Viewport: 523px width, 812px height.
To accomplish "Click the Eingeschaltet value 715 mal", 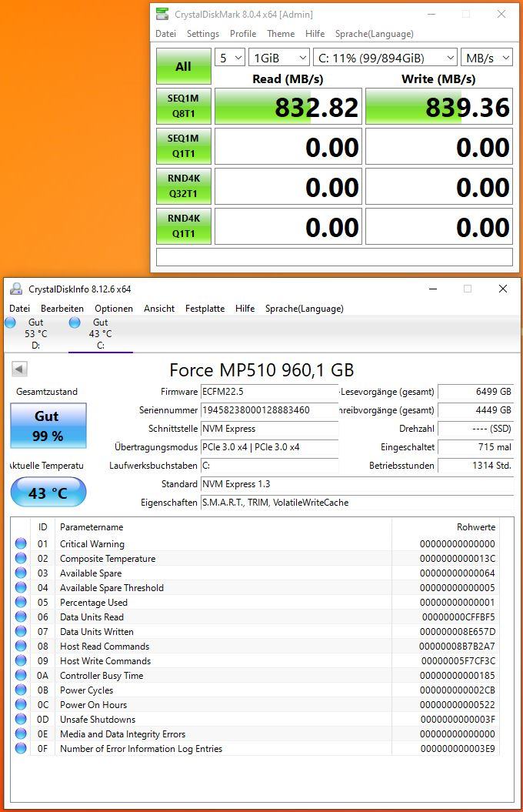I will click(x=475, y=447).
